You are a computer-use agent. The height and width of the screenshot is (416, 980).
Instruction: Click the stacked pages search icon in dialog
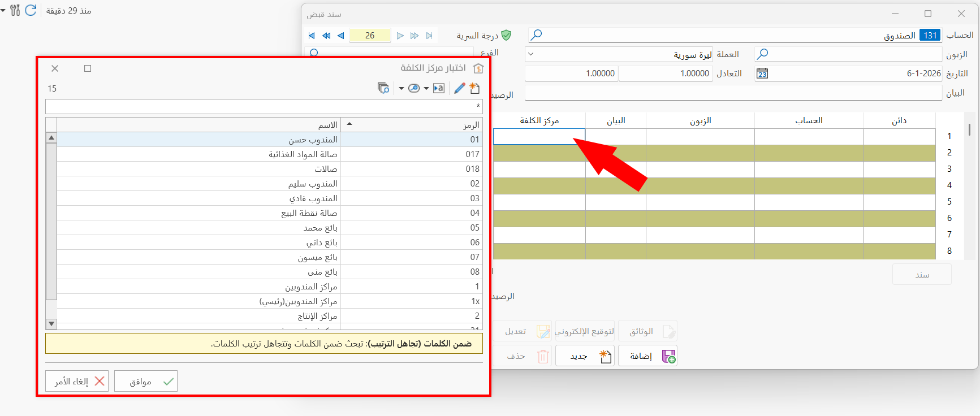[x=383, y=88]
